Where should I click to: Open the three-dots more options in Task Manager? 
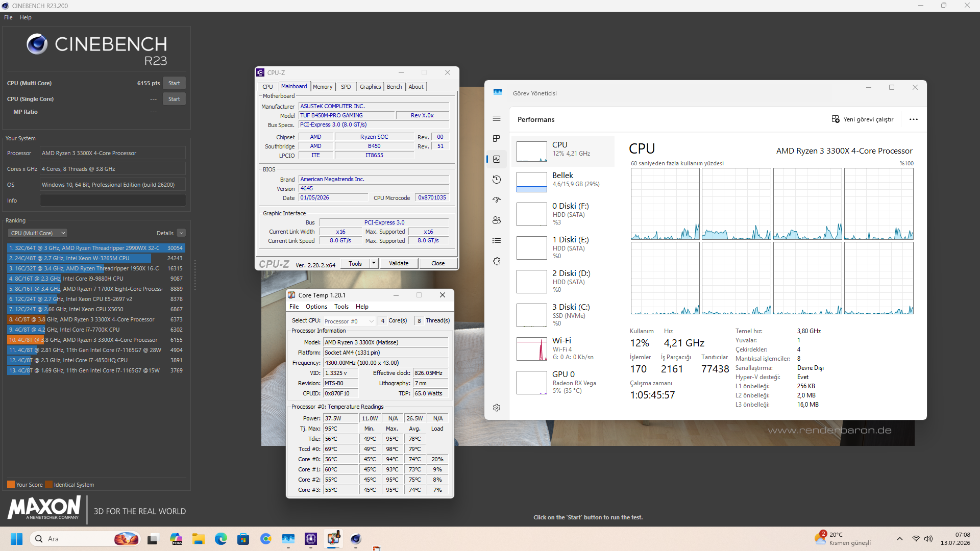(914, 119)
